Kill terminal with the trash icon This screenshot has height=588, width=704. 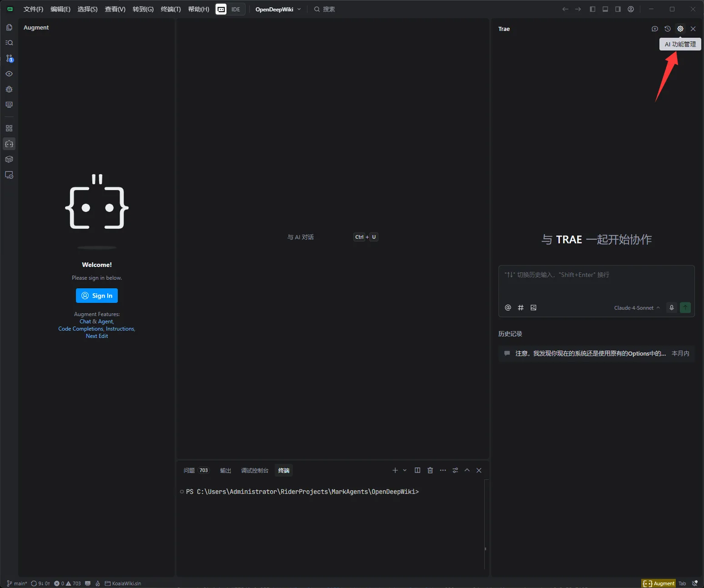pos(430,470)
